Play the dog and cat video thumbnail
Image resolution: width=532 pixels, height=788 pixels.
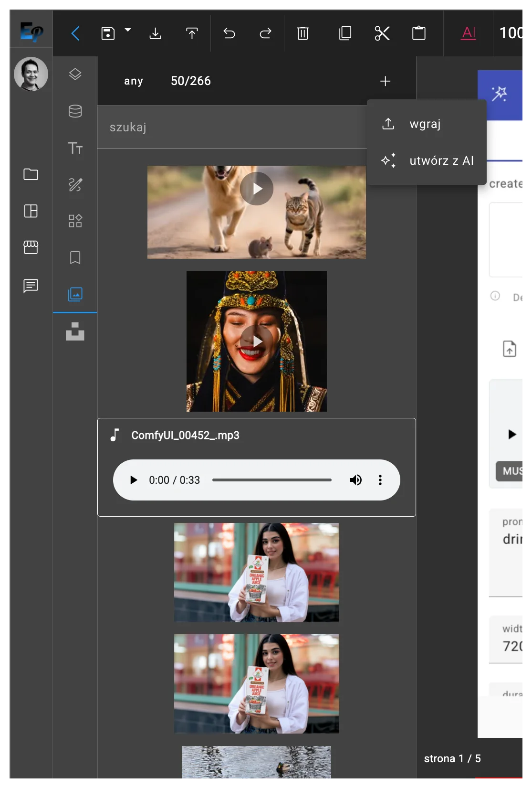pos(257,189)
